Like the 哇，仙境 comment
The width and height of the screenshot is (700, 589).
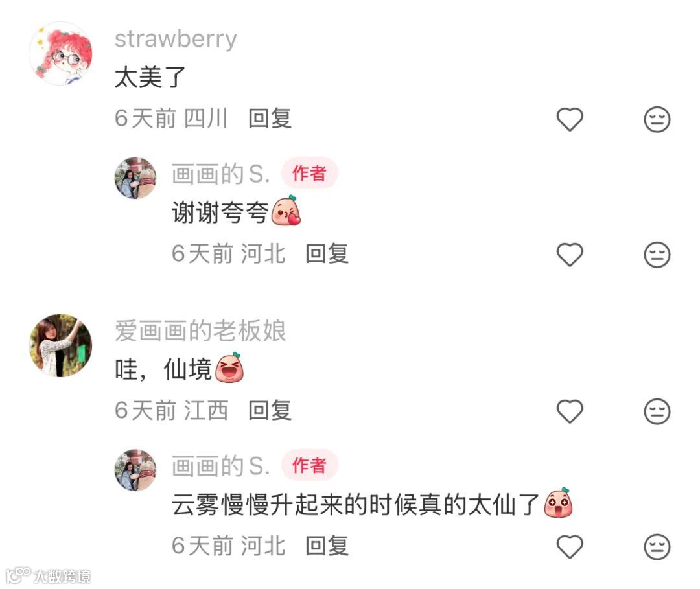570,411
